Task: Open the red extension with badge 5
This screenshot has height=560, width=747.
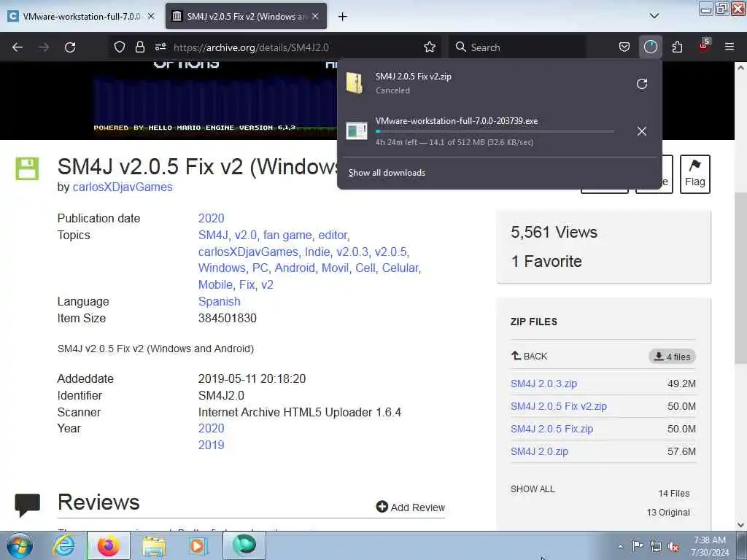Action: pyautogui.click(x=704, y=46)
